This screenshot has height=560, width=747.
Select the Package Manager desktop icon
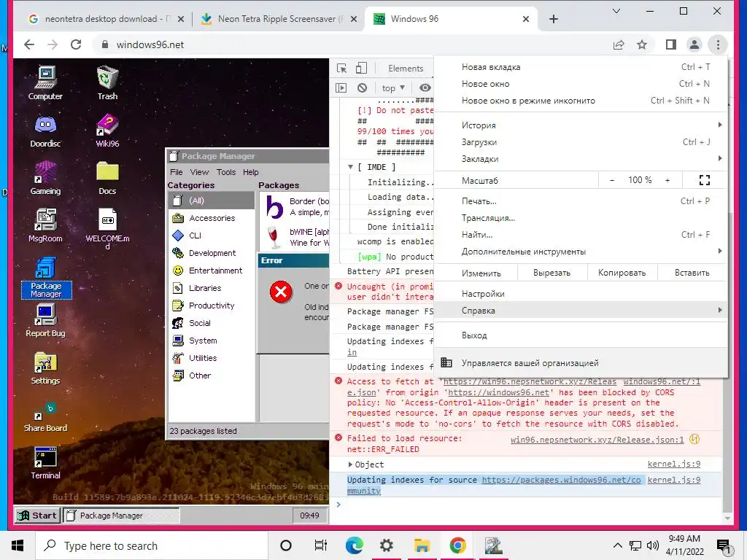[46, 278]
